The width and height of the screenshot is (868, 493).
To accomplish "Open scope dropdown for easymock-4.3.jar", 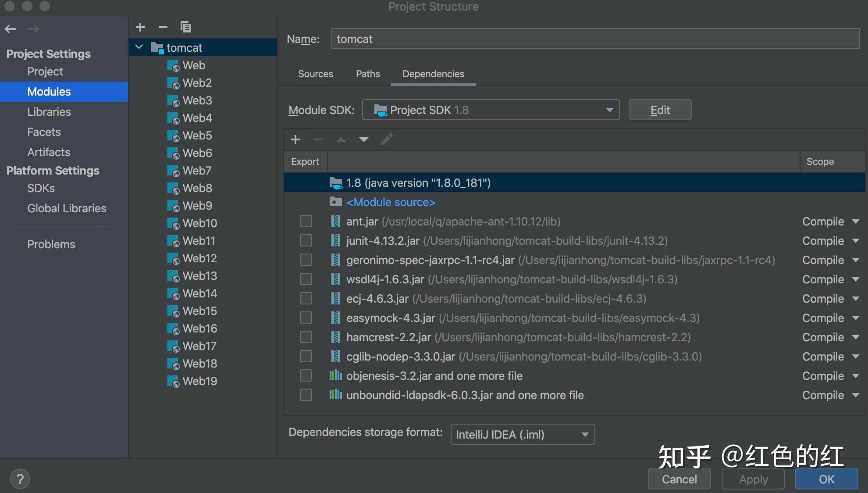I will 856,318.
